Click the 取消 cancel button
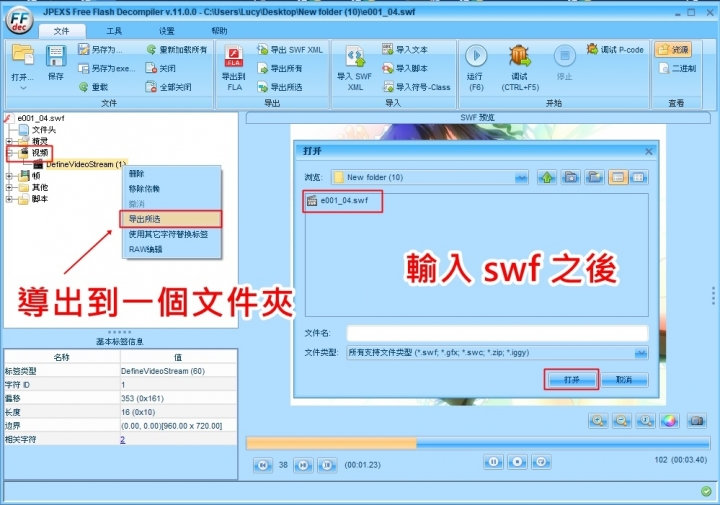The height and width of the screenshot is (505, 720). coord(624,380)
